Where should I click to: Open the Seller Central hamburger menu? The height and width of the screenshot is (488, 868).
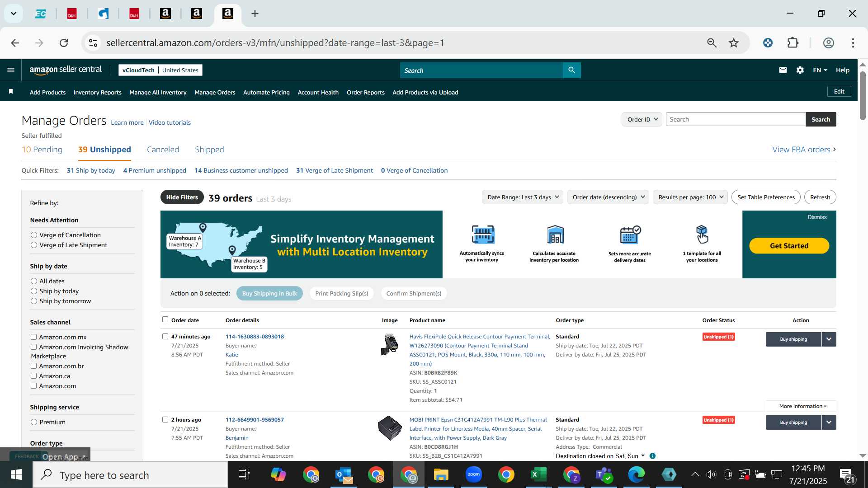tap(11, 70)
